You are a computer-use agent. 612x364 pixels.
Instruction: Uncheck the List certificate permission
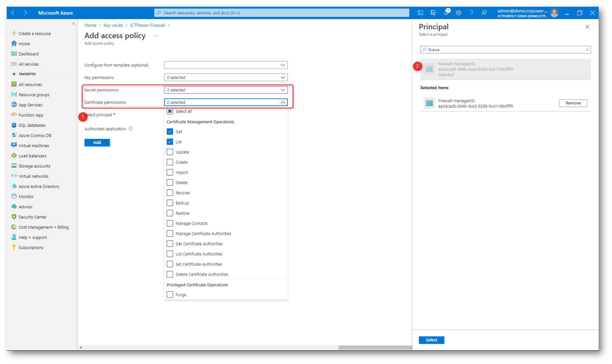pyautogui.click(x=170, y=142)
